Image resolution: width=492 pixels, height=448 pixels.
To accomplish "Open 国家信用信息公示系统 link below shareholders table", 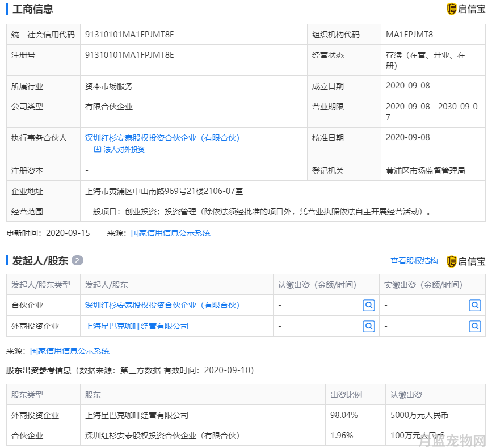I will click(70, 351).
